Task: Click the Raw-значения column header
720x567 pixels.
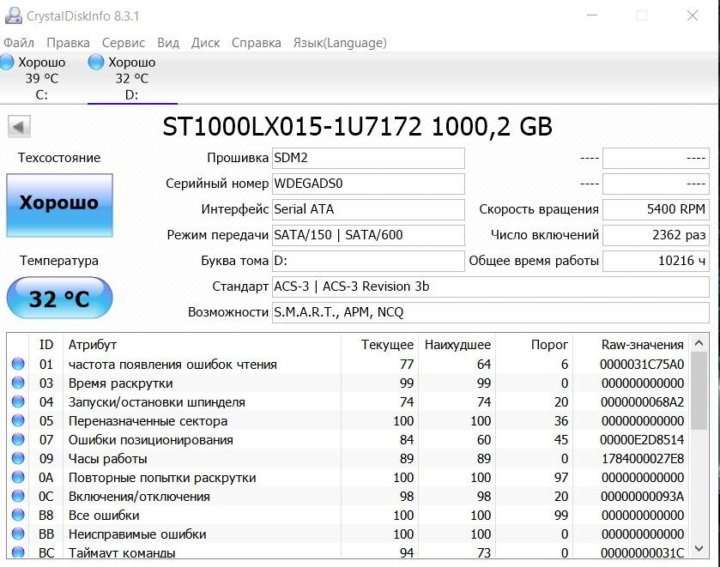Action: [642, 344]
